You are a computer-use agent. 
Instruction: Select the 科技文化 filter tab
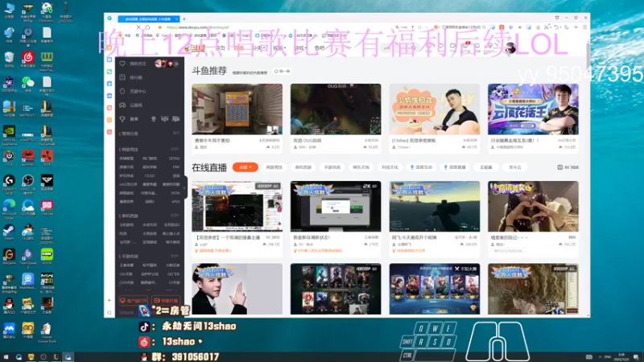[390, 167]
